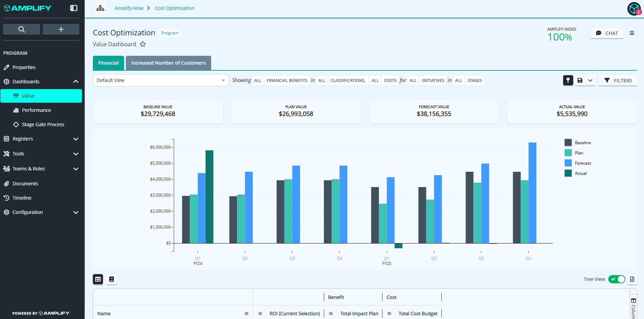Open the user avatar with notifications
The height and width of the screenshot is (319, 644).
634,9
